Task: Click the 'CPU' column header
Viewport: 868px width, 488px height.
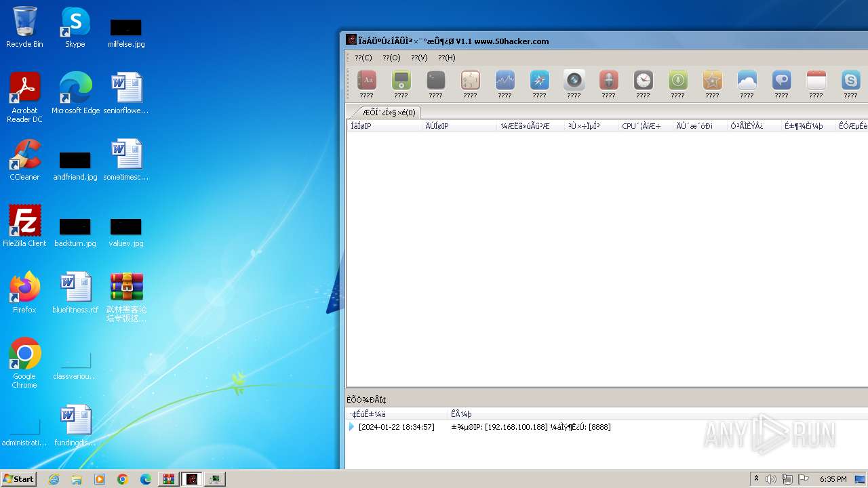Action: [646, 126]
